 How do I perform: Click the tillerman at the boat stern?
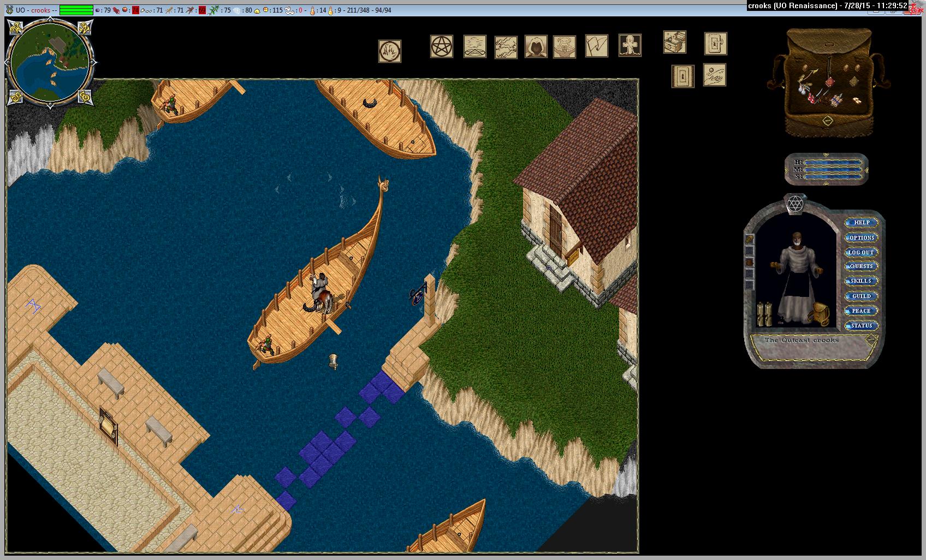[267, 344]
